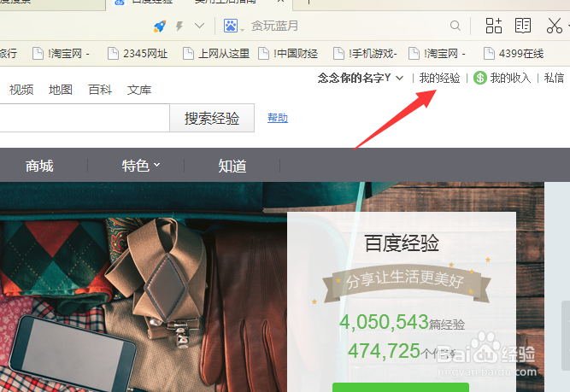Viewport: 570px width, 392px height.
Task: Click the green button under the stats
Action: (401, 387)
